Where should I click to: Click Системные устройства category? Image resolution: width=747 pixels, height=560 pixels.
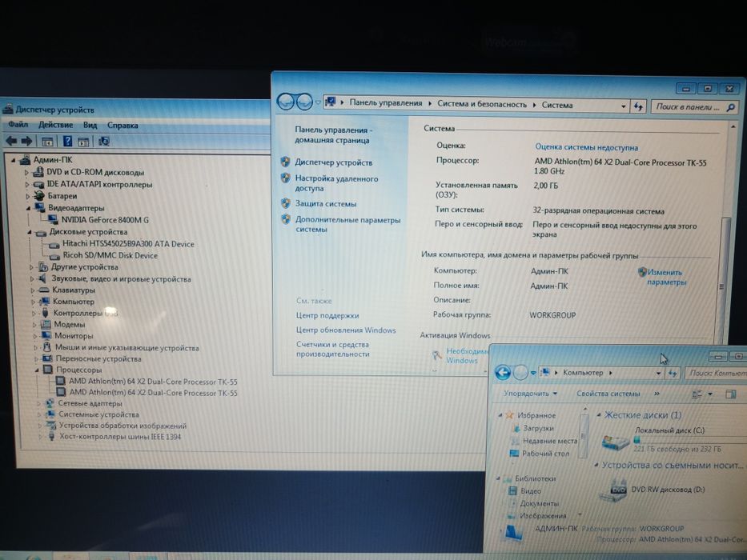pos(98,414)
